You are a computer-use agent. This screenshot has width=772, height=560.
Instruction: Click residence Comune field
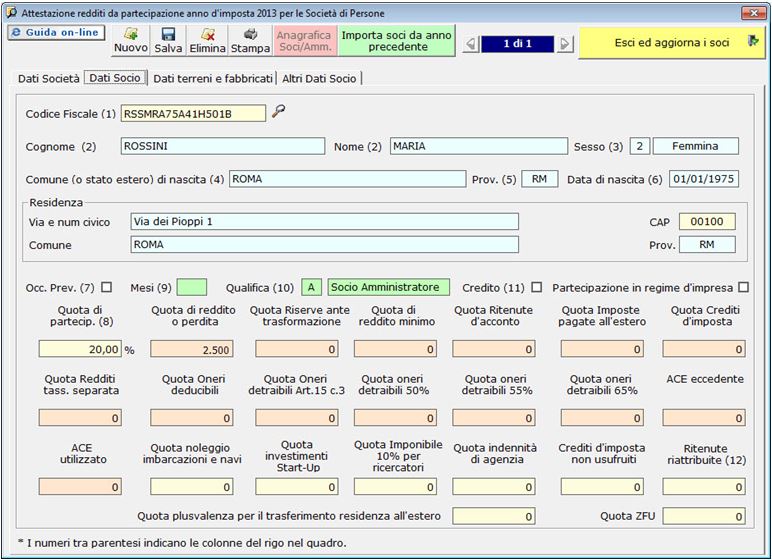324,245
